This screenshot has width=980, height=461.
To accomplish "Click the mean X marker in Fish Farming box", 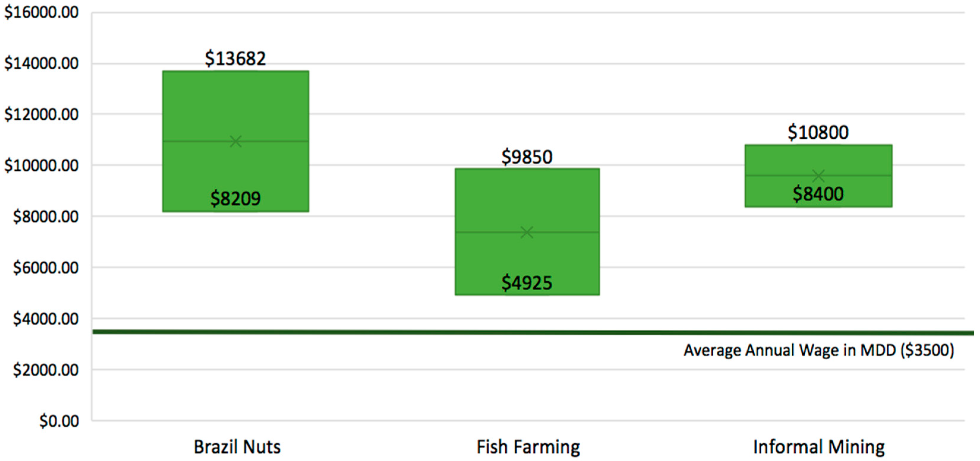I will tap(527, 232).
